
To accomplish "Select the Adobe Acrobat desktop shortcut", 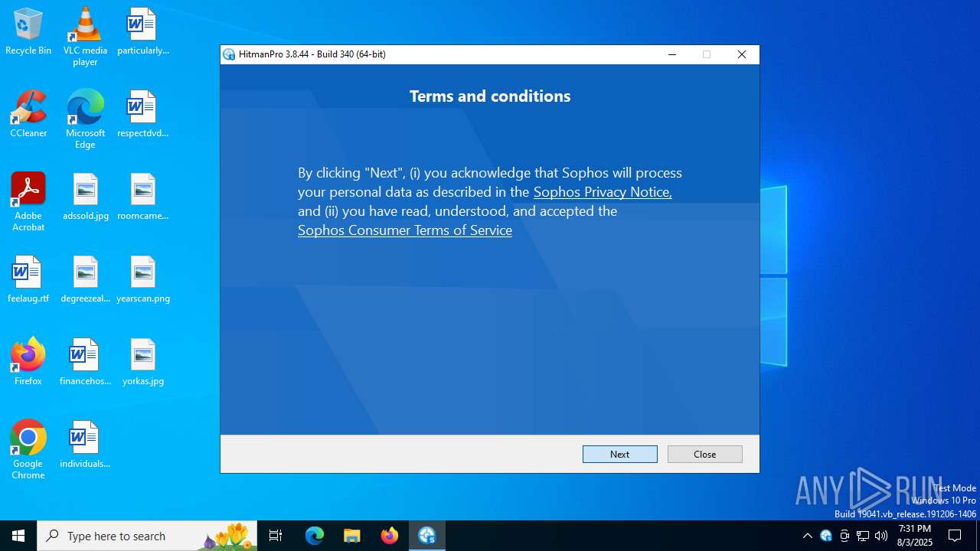I will (x=28, y=202).
